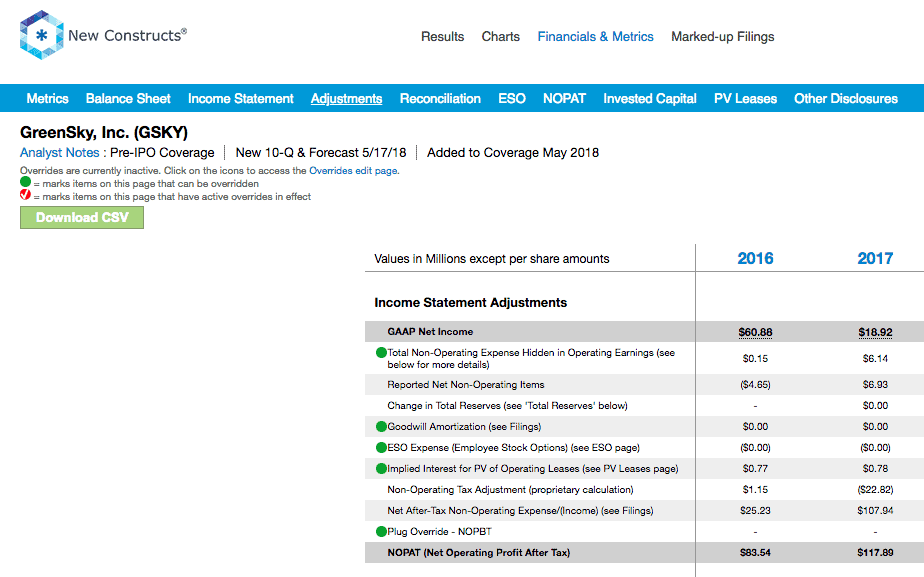Image resolution: width=924 pixels, height=577 pixels.
Task: Open the Overrides edit page link
Action: [353, 171]
